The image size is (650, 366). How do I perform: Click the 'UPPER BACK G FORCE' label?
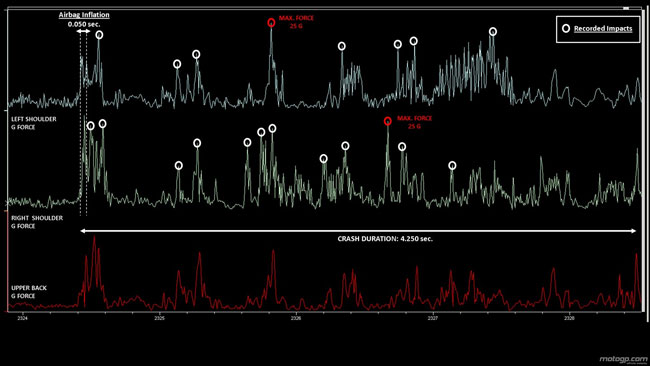coord(29,292)
